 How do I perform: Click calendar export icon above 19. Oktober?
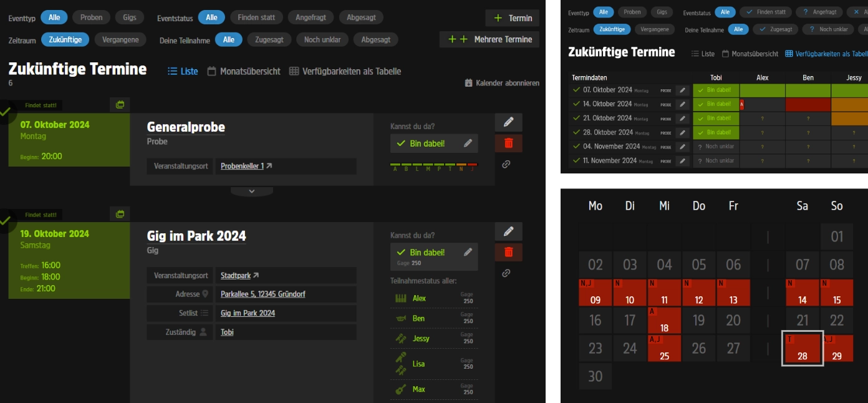[x=120, y=213]
